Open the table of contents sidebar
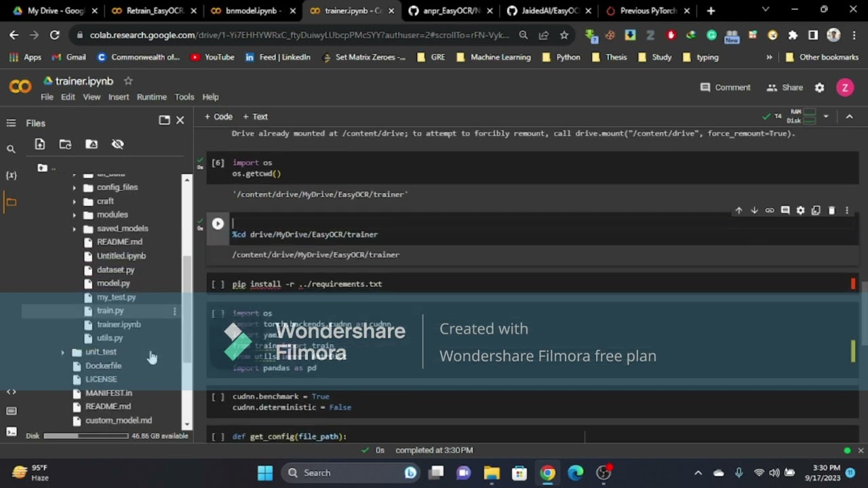This screenshot has width=868, height=488. click(11, 123)
